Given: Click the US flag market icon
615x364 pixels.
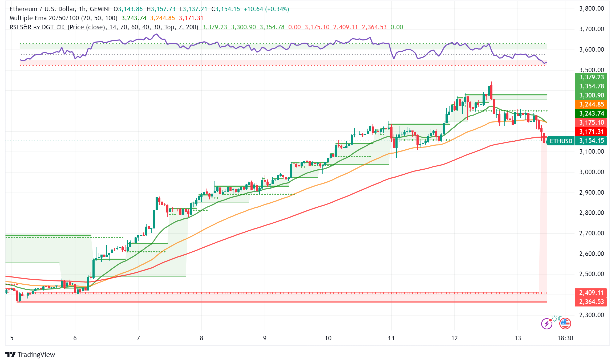Looking at the screenshot, I should (x=565, y=324).
